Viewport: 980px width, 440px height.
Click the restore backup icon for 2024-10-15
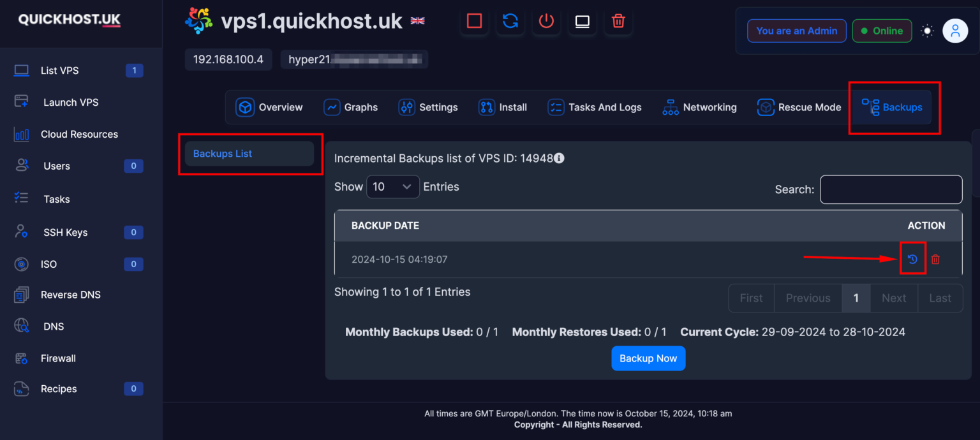913,259
